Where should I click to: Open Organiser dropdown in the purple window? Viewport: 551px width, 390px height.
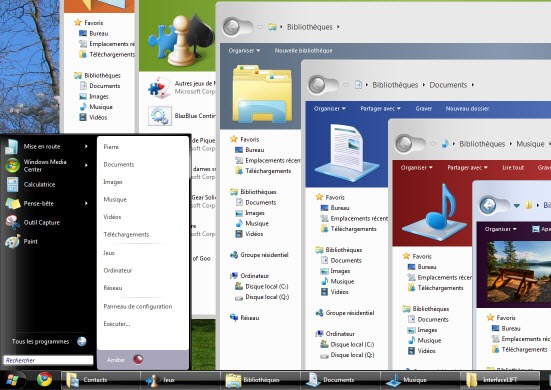point(500,229)
